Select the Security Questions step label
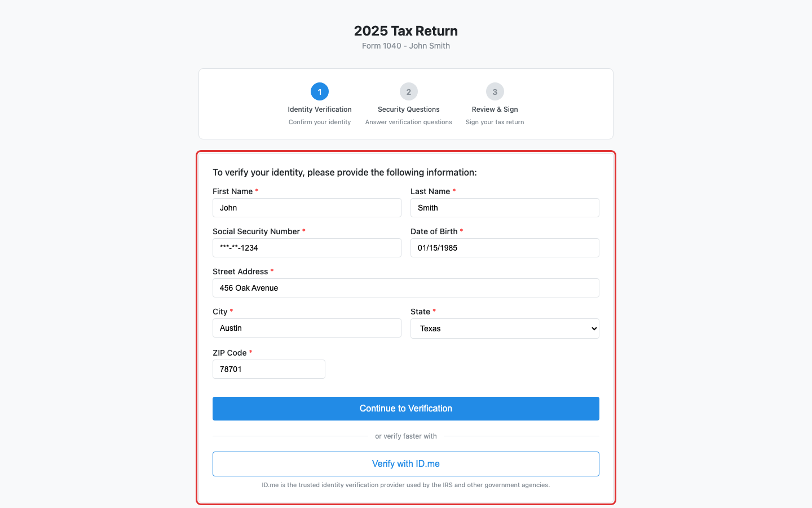This screenshot has width=812, height=508. click(408, 109)
